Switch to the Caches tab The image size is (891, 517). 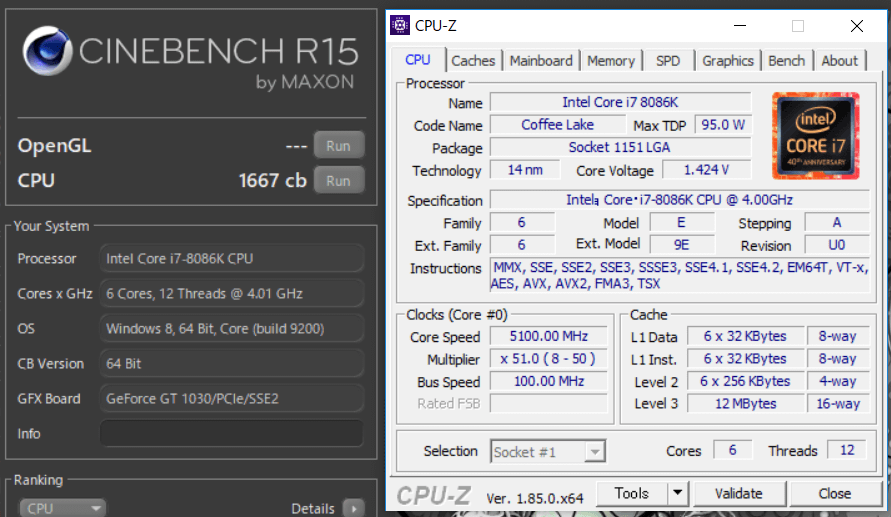pos(473,61)
